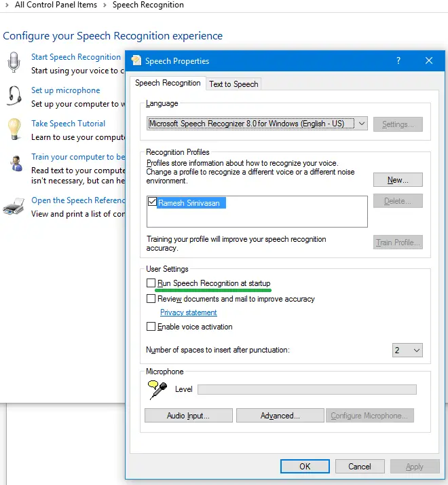
Task: Click the microphone Level meter bar
Action: tap(307, 389)
